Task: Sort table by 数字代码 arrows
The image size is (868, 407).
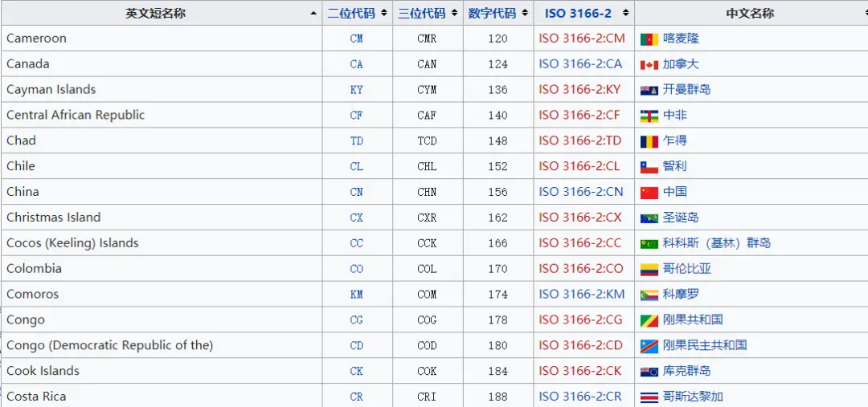Action: click(x=525, y=14)
